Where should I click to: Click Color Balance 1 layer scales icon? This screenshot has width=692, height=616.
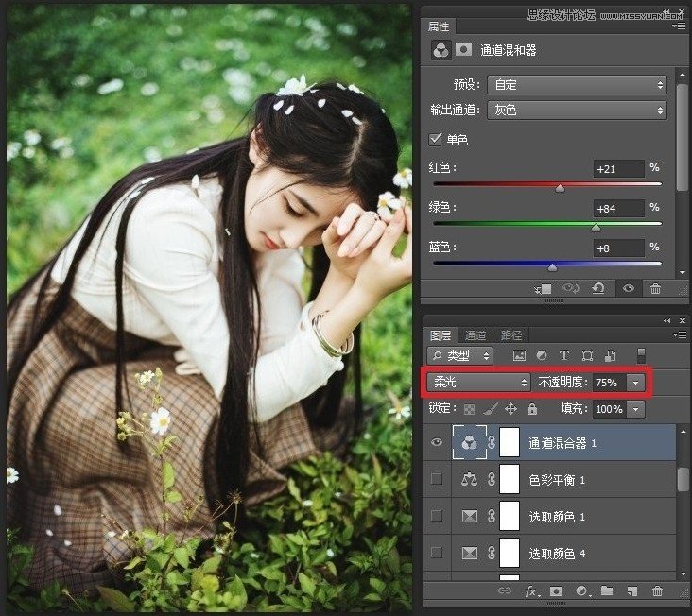click(x=469, y=479)
